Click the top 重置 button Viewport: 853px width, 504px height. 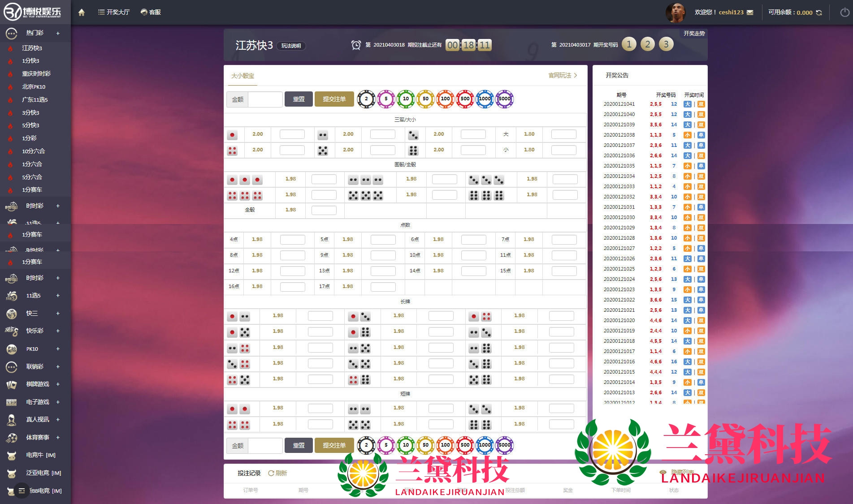pos(299,99)
